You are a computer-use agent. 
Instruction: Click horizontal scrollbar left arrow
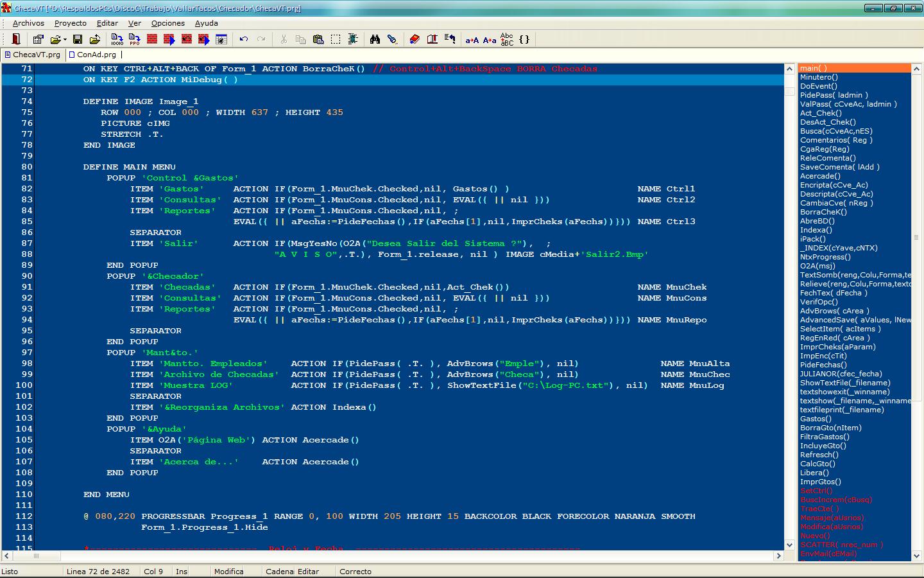point(6,556)
